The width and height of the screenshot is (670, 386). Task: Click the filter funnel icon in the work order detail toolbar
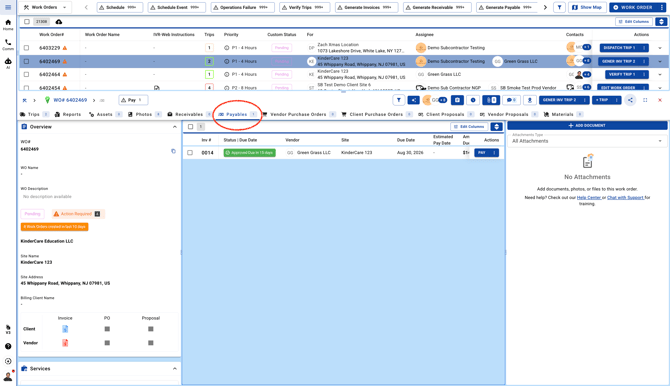(x=399, y=100)
